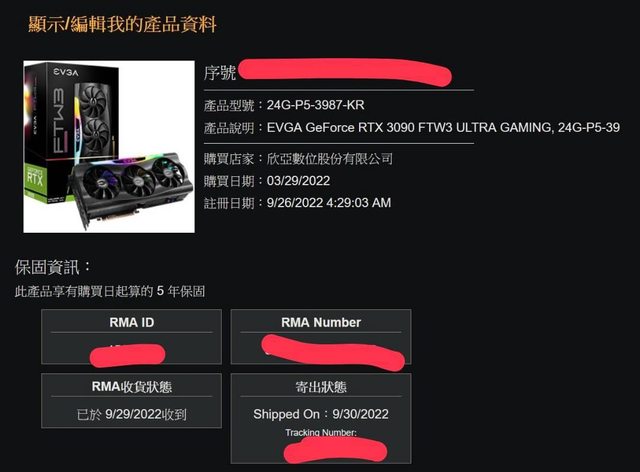Open the redacted RMA ID value
640x472 pixels.
pyautogui.click(x=127, y=355)
